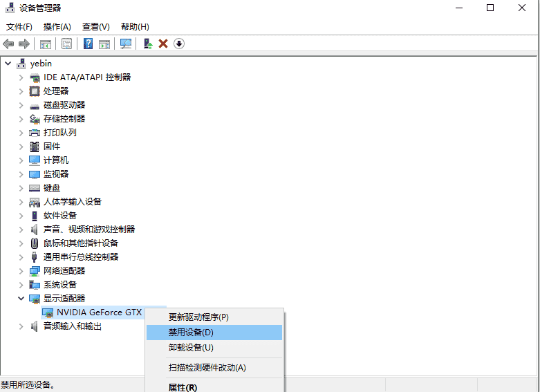
Task: Select the 磁盘驱动器 tree item
Action: 64,105
